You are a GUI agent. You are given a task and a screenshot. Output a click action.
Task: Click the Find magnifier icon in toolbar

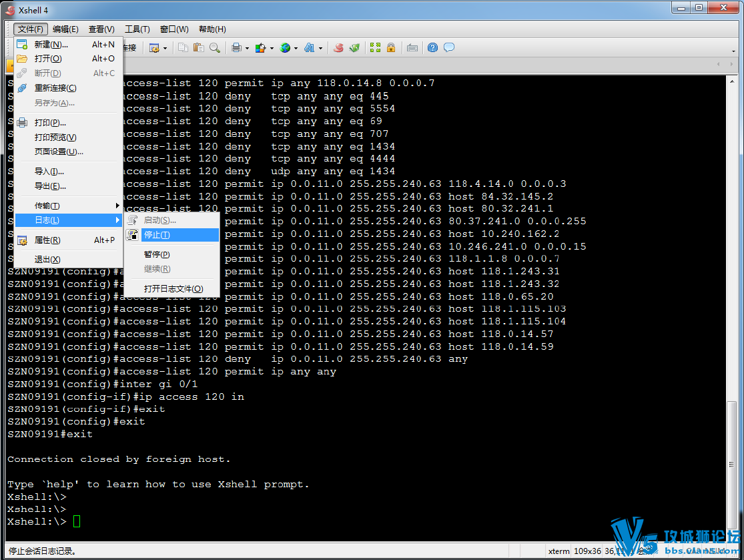click(x=215, y=47)
